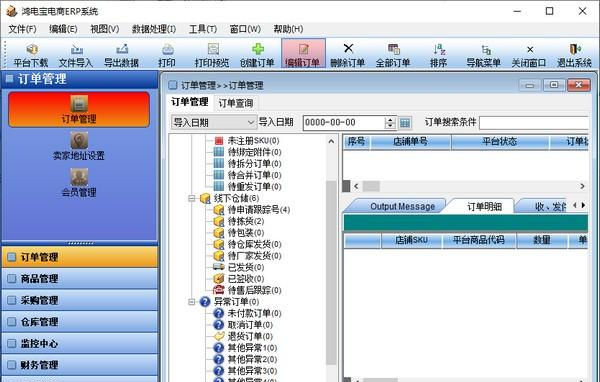Viewport: 600px width, 382px height.
Task: Click the 订单搜索条件 input field
Action: pos(534,123)
